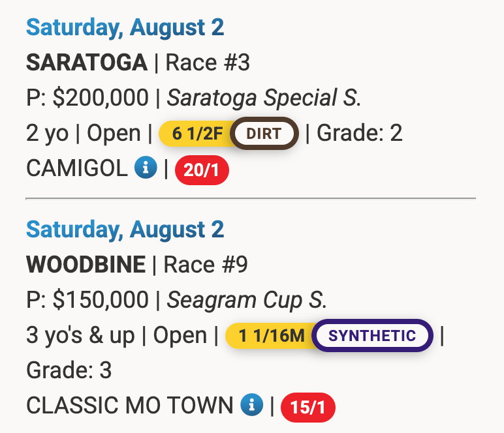The image size is (504, 433).
Task: Open the first Saturday, August 2 date heading
Action: [x=125, y=27]
